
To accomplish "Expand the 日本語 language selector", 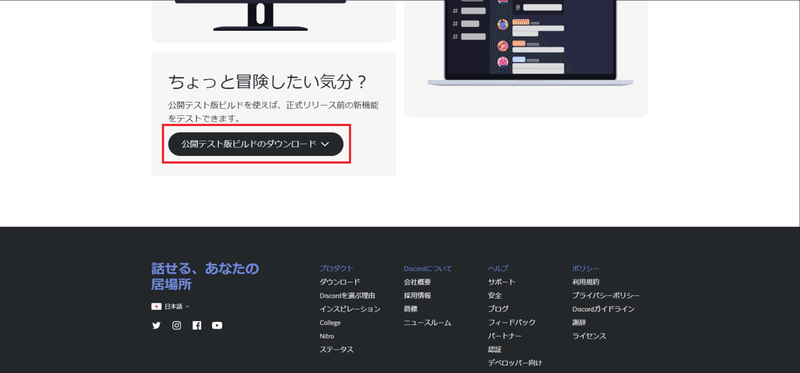I will tap(171, 307).
